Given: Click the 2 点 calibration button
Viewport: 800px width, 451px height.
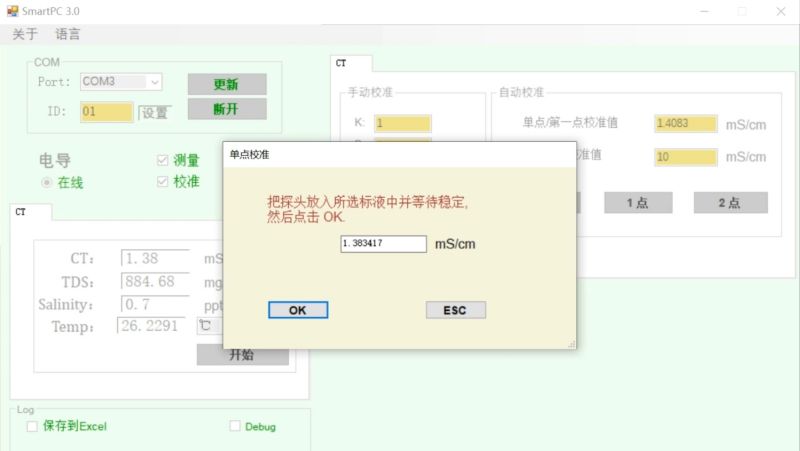Looking at the screenshot, I should 731,203.
